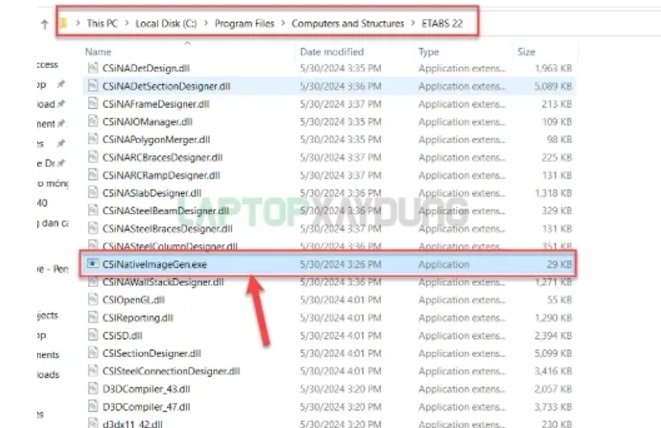This screenshot has width=661, height=428.
Task: Select the This PC breadcrumb
Action: coord(102,24)
